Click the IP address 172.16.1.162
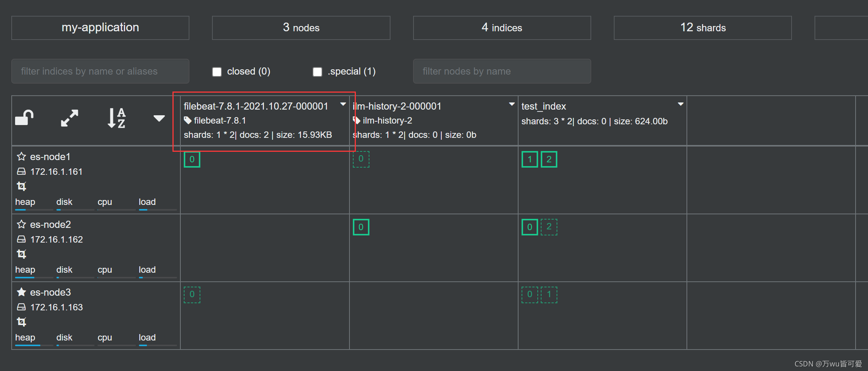 pyautogui.click(x=56, y=240)
